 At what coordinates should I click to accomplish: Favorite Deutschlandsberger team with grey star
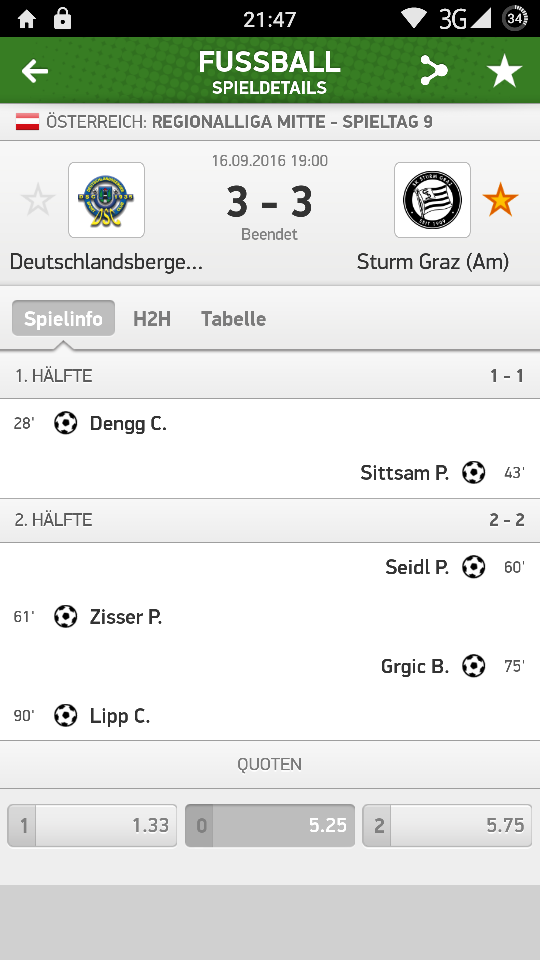tap(38, 200)
